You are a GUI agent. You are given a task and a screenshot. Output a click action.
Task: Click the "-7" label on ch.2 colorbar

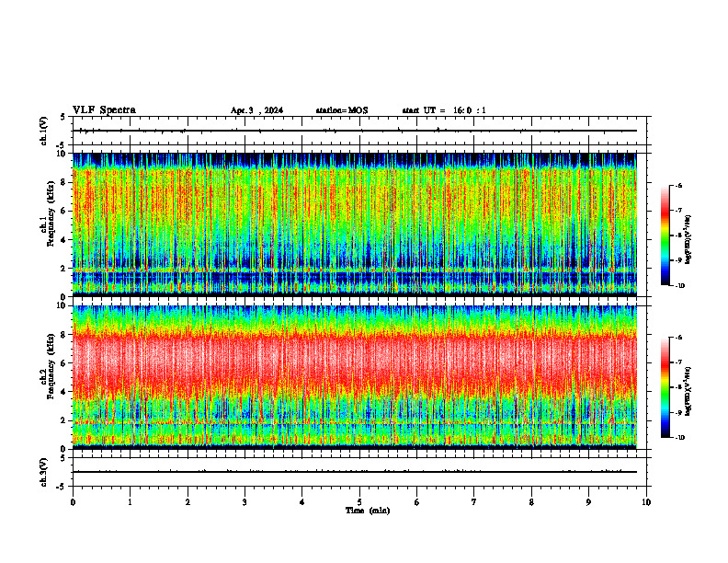coord(678,362)
